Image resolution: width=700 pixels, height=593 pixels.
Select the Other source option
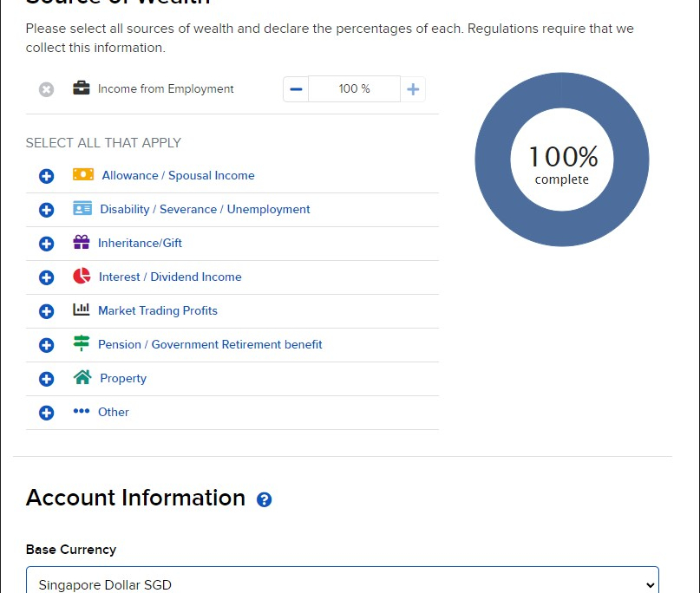113,412
